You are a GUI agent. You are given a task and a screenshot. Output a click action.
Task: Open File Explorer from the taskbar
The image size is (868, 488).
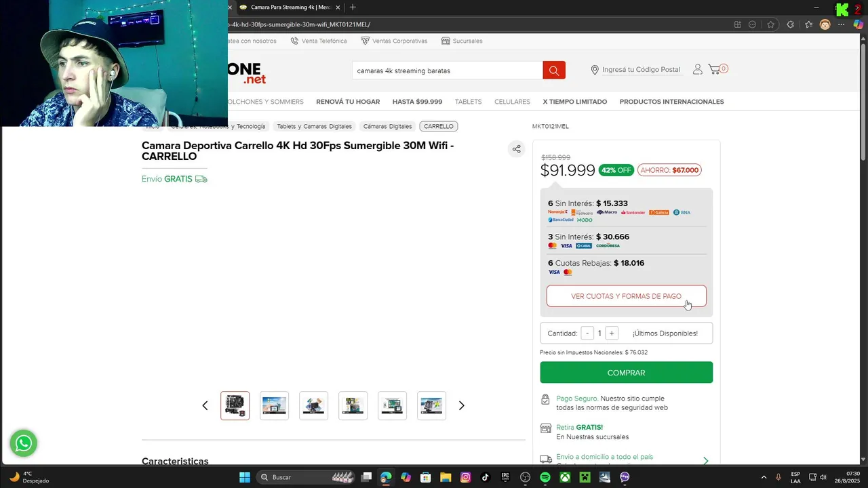coord(446,477)
